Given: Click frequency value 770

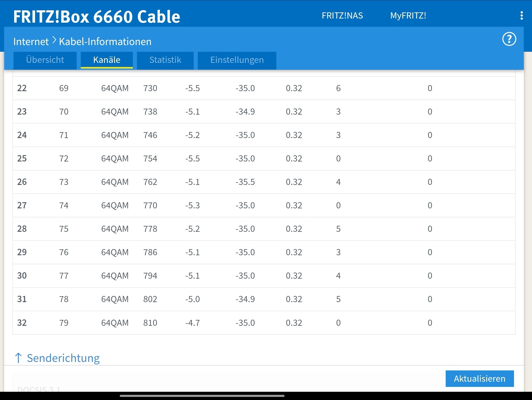Looking at the screenshot, I should tap(150, 205).
